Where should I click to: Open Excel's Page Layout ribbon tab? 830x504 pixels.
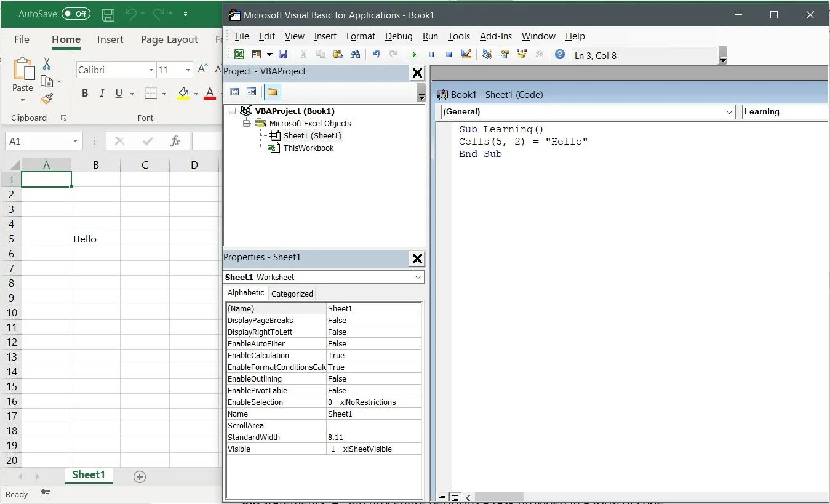[x=169, y=39]
